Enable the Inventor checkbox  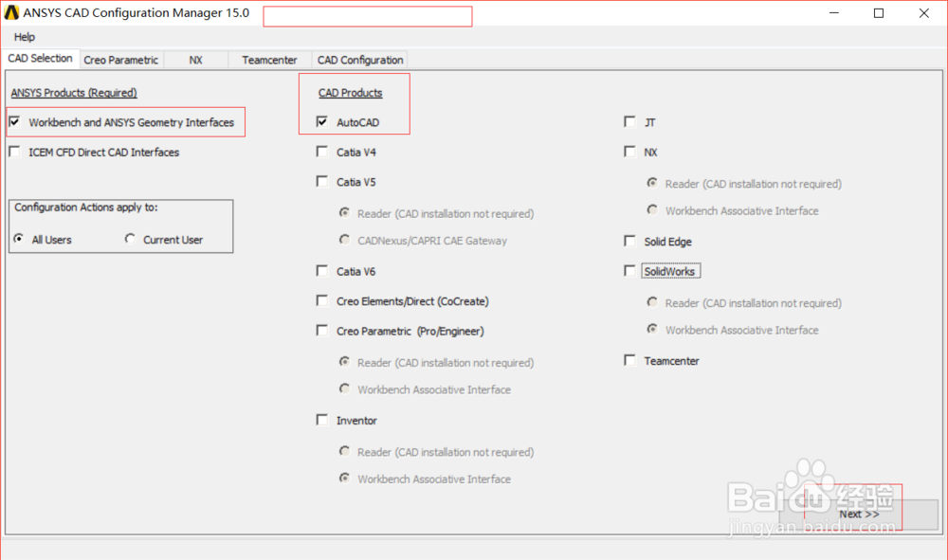[322, 420]
